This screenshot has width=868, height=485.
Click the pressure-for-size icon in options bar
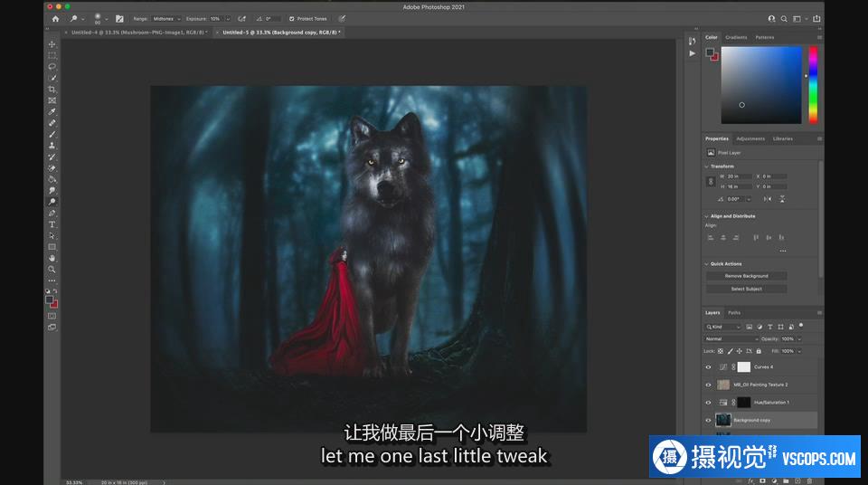click(x=342, y=19)
